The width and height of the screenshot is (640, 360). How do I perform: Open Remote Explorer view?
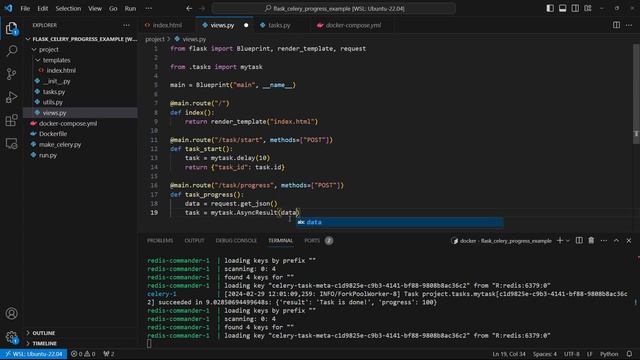tap(11, 143)
